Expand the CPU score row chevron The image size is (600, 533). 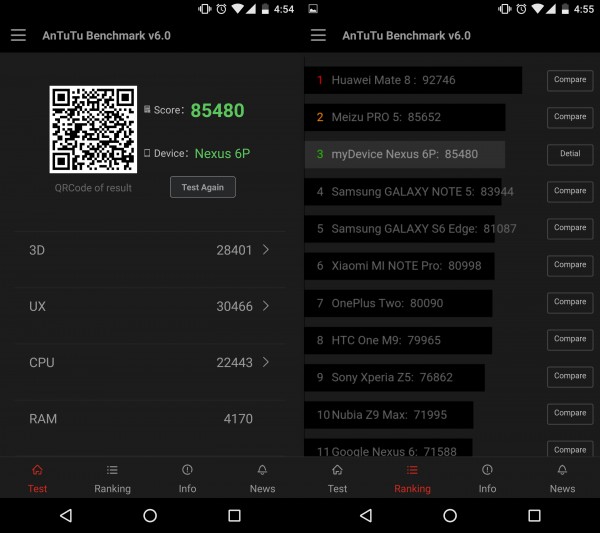pyautogui.click(x=266, y=362)
